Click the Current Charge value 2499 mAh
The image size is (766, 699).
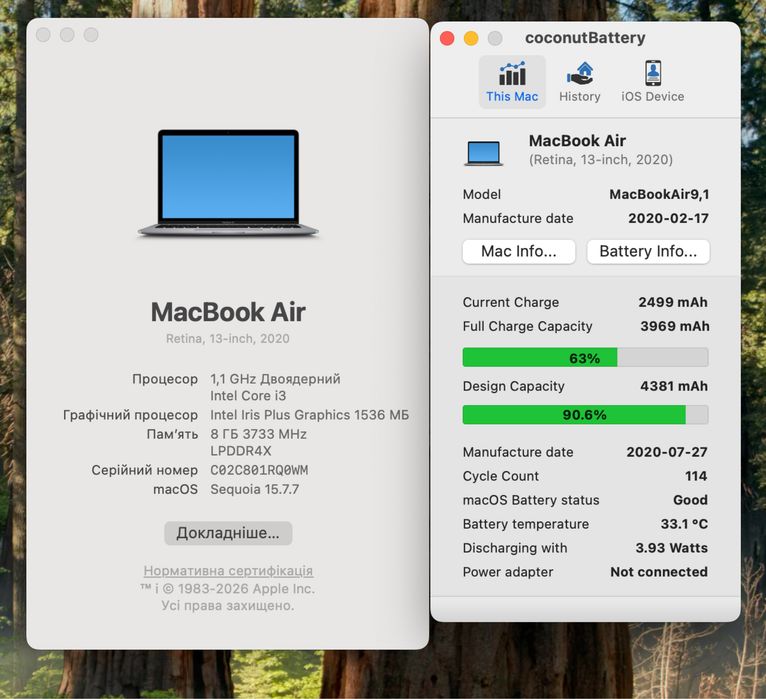pos(673,302)
